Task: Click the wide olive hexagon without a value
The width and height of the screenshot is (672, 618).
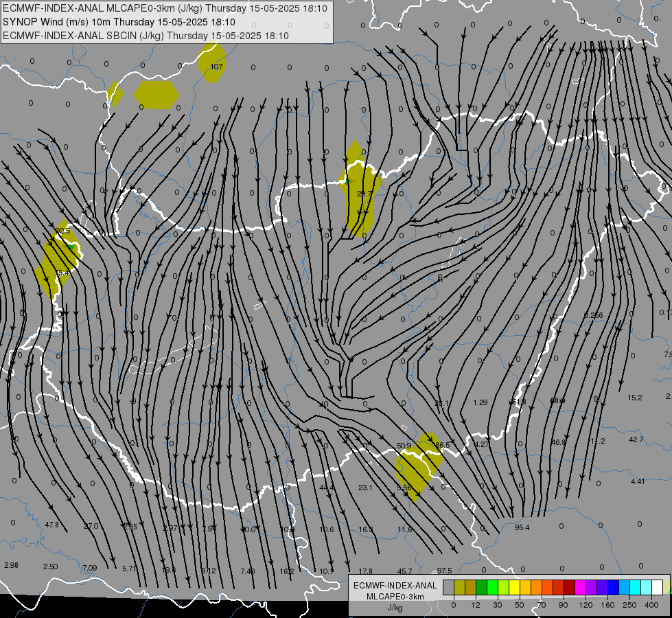Action: click(x=156, y=95)
